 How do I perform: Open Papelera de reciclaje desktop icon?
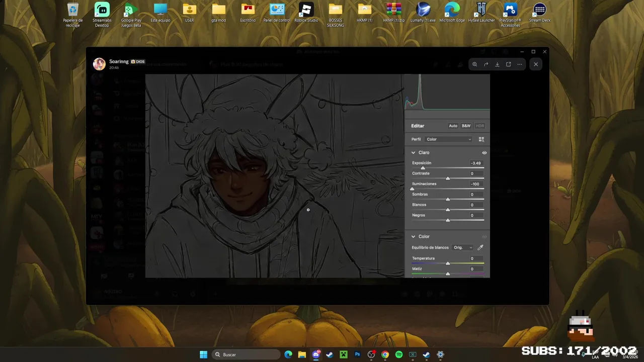coord(73,16)
